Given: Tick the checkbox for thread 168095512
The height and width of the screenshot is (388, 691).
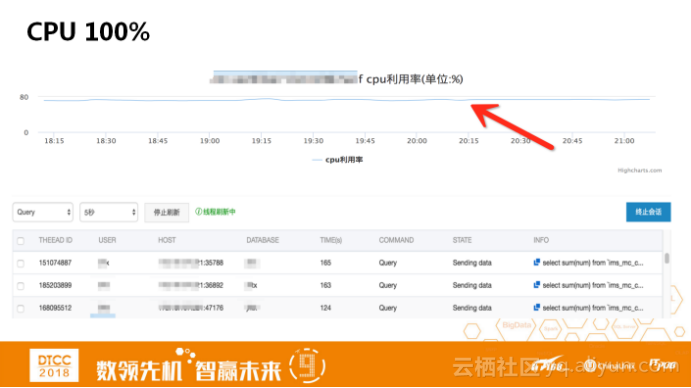Looking at the screenshot, I should click(21, 308).
